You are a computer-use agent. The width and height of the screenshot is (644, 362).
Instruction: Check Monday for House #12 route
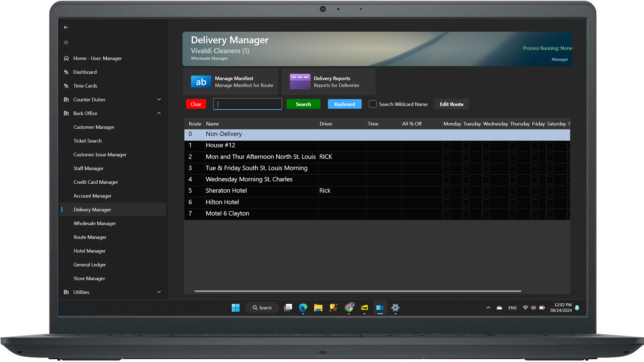[446, 146]
